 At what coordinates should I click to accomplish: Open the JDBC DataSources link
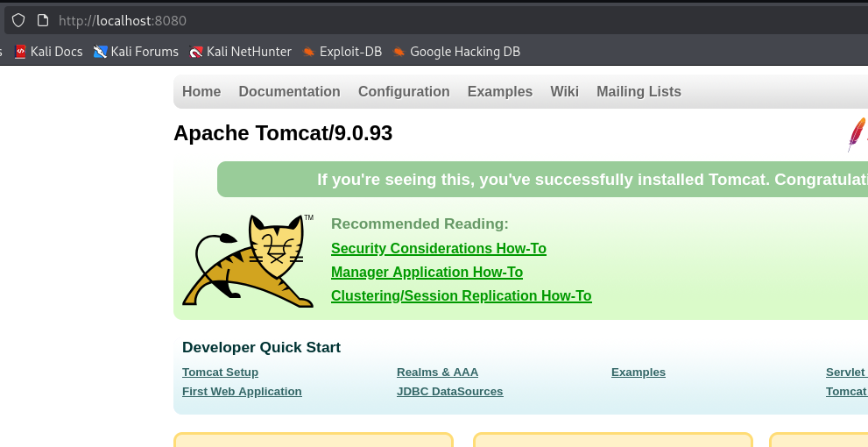click(450, 392)
